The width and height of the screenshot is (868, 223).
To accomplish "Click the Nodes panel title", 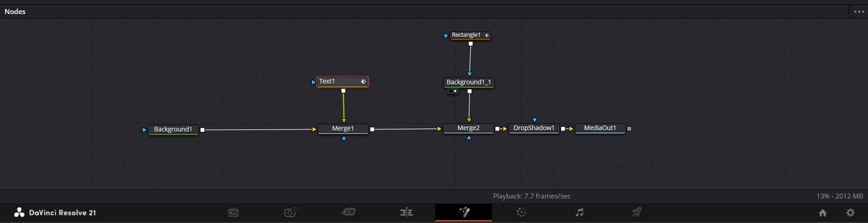I will tap(15, 11).
